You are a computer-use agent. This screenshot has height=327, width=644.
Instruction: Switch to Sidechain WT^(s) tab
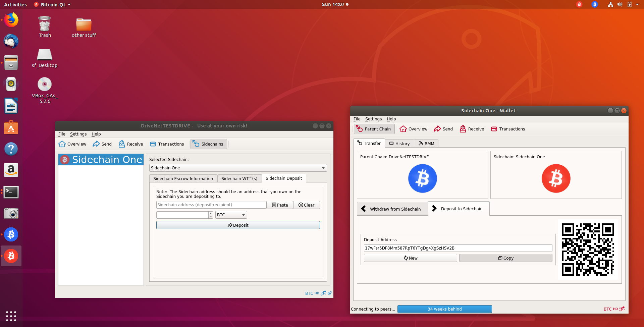[239, 178]
